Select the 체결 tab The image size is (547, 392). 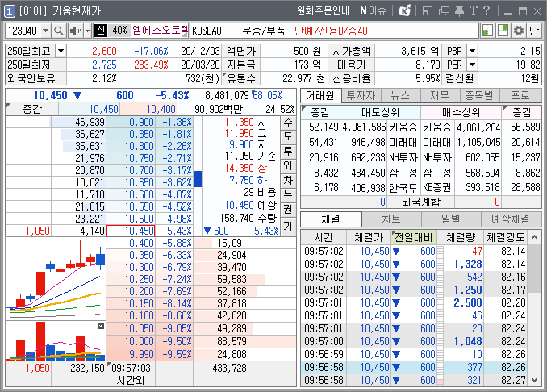pyautogui.click(x=331, y=219)
